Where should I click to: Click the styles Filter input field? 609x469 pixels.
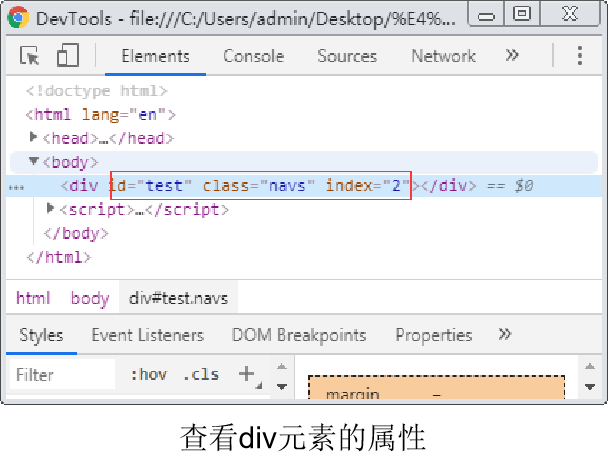pos(63,375)
